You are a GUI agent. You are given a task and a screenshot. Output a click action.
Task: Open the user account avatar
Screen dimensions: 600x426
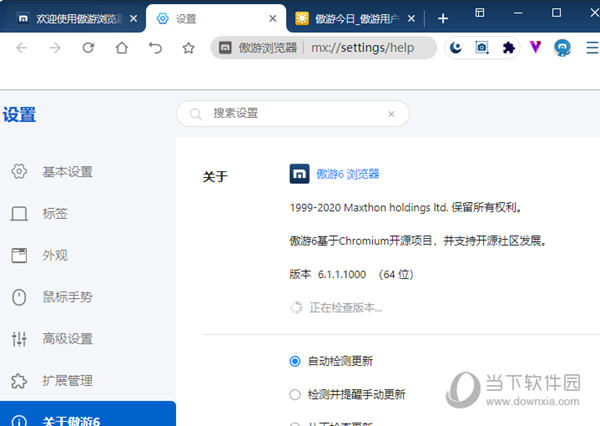pos(562,48)
